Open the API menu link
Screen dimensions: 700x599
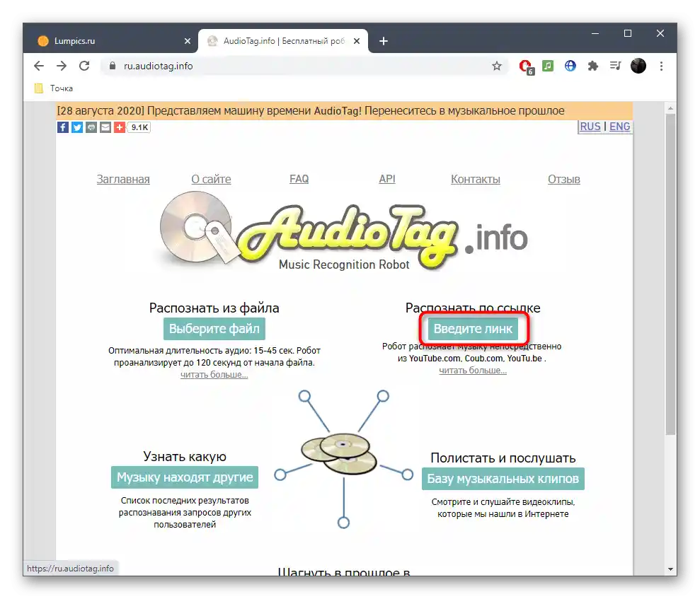(387, 179)
